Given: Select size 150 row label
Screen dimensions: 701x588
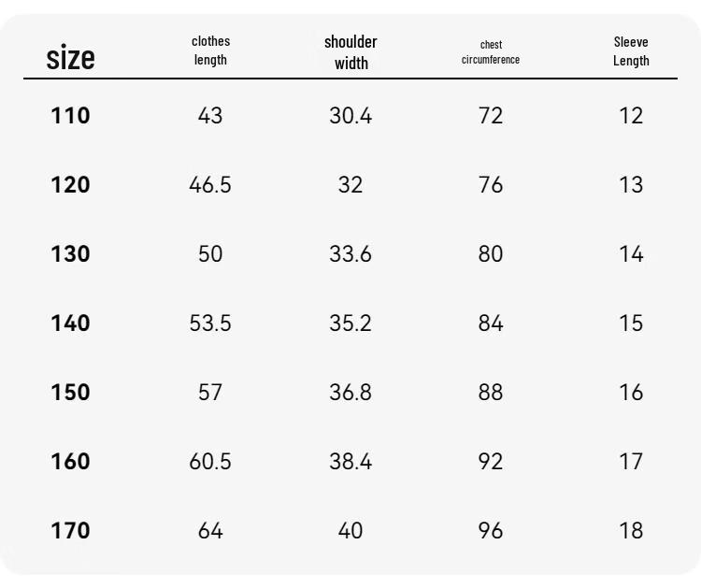Looking at the screenshot, I should tap(71, 392).
